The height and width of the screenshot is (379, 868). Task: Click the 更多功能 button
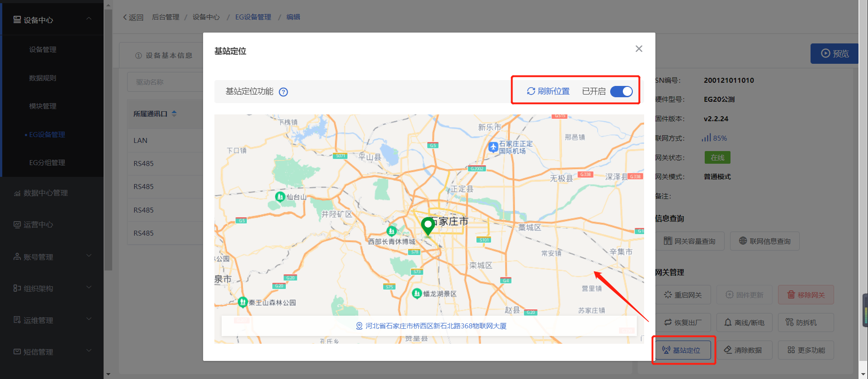(x=806, y=350)
